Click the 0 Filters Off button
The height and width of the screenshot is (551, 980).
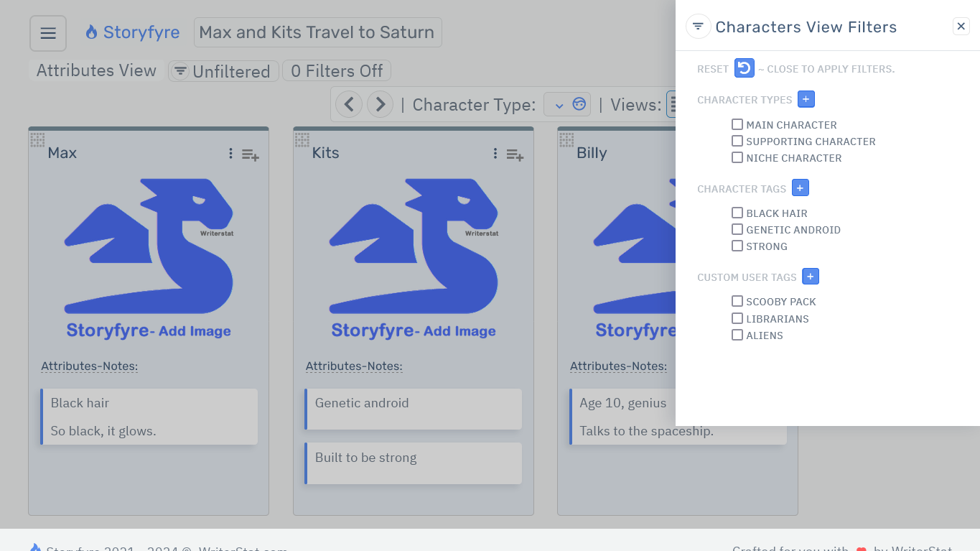336,70
